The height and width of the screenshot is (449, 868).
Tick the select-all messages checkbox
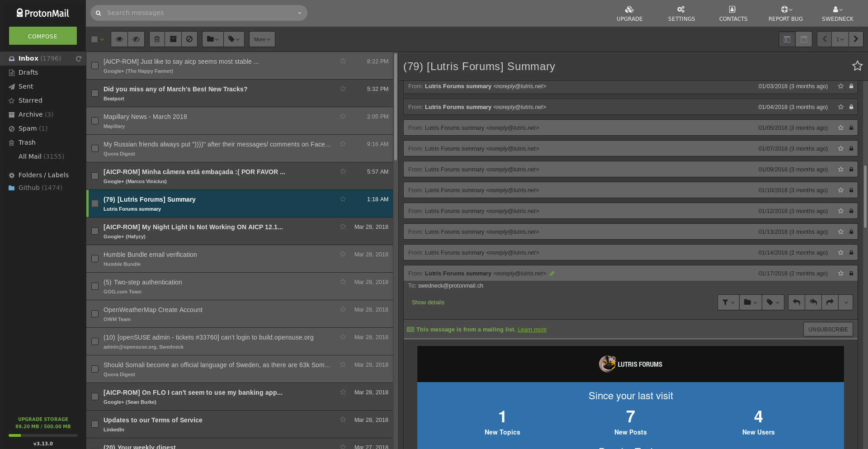pos(95,39)
